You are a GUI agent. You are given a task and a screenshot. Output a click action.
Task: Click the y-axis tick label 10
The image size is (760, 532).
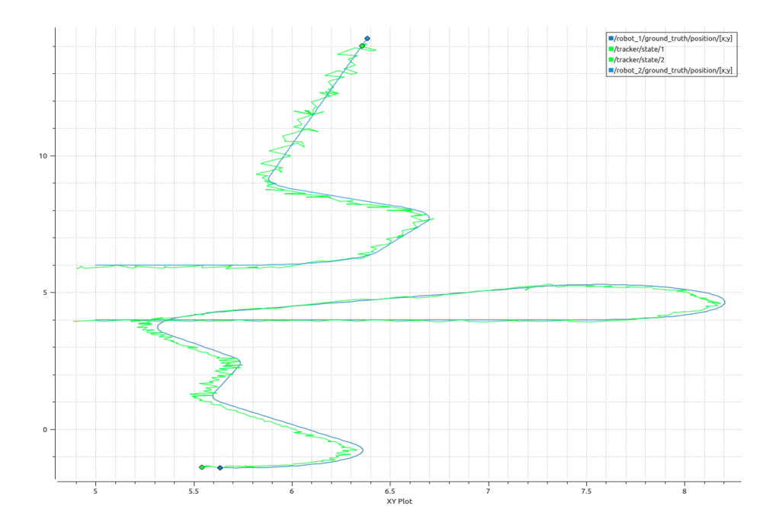43,156
